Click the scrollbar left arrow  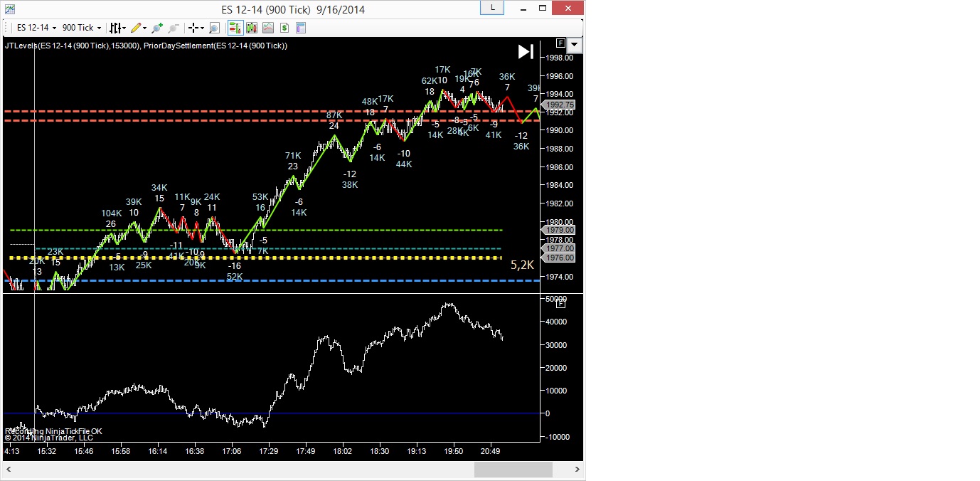coord(8,470)
